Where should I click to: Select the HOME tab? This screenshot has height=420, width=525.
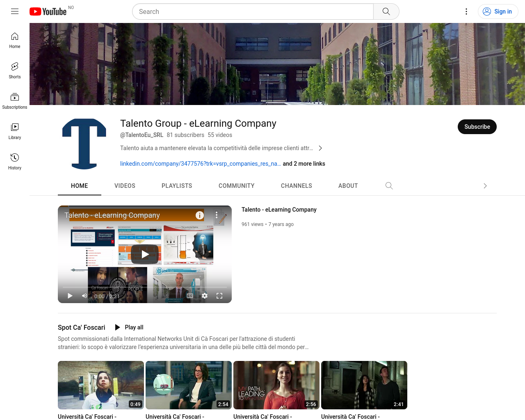click(x=80, y=186)
